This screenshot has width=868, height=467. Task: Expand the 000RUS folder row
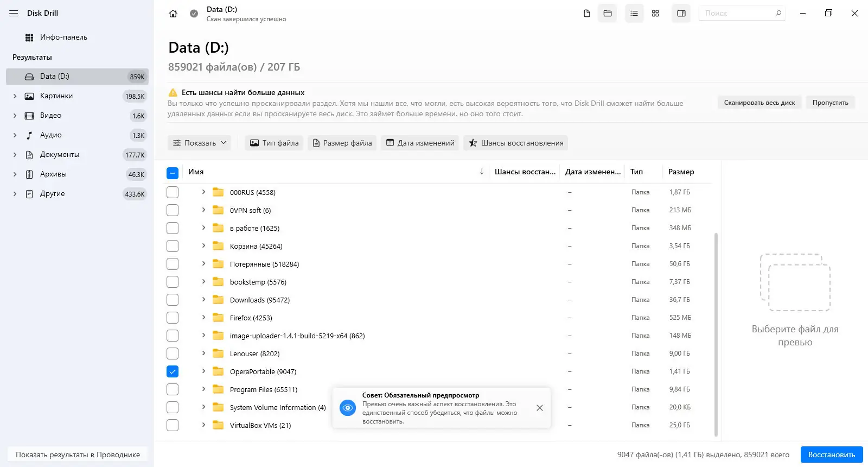tap(203, 192)
